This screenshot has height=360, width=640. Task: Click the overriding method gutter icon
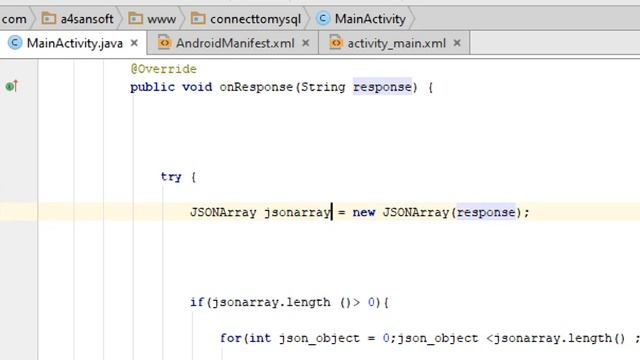point(12,86)
